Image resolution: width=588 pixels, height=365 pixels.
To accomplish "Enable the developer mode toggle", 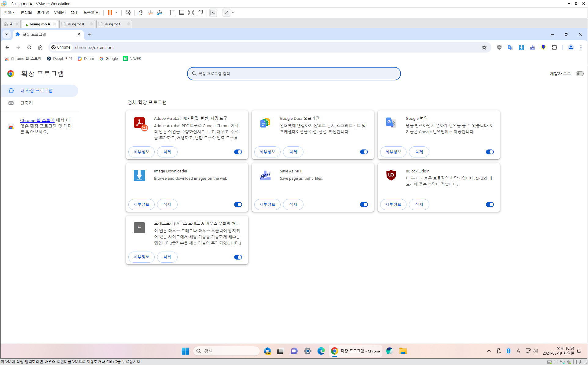I will 579,74.
